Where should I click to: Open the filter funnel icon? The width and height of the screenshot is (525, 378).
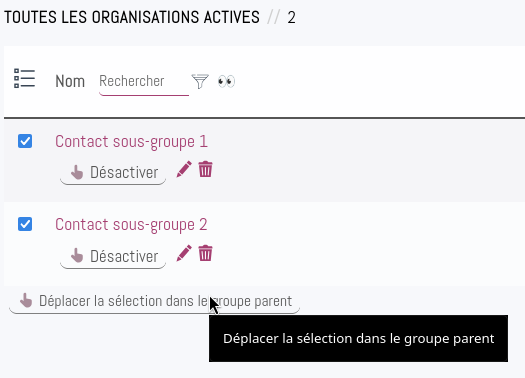200,81
